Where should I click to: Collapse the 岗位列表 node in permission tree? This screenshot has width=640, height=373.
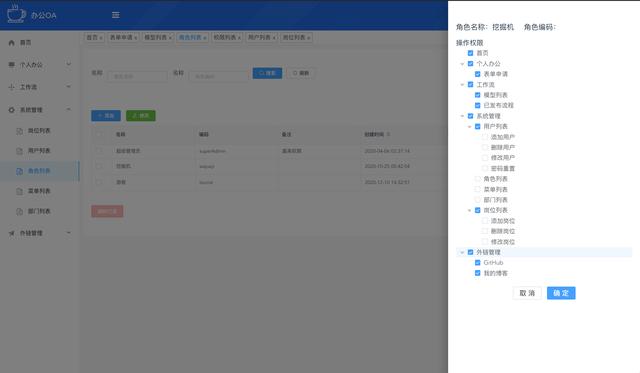[x=470, y=210]
